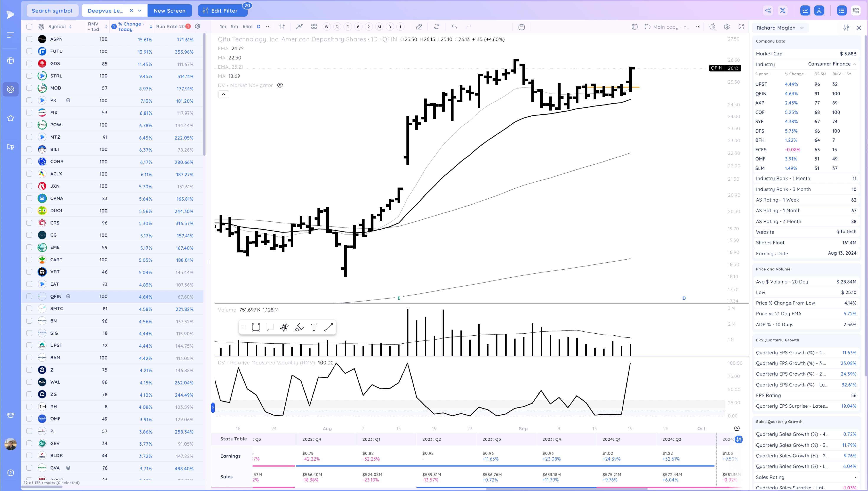Click the refresh chart icon
Image resolution: width=868 pixels, height=491 pixels.
(437, 27)
